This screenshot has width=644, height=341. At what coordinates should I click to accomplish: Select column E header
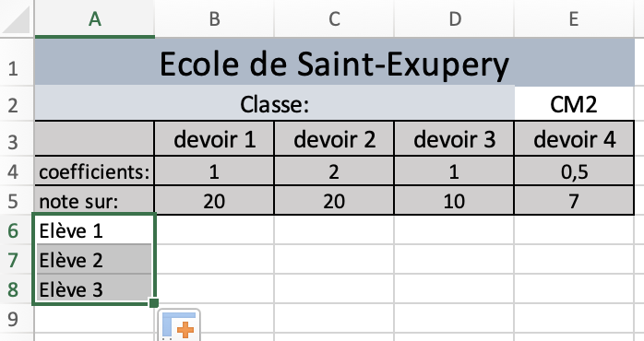574,18
